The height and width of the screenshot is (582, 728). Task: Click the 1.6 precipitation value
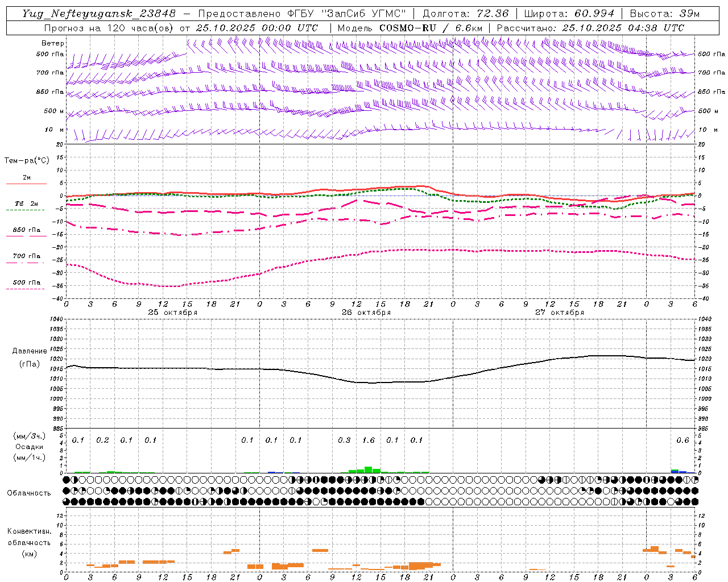pos(369,440)
